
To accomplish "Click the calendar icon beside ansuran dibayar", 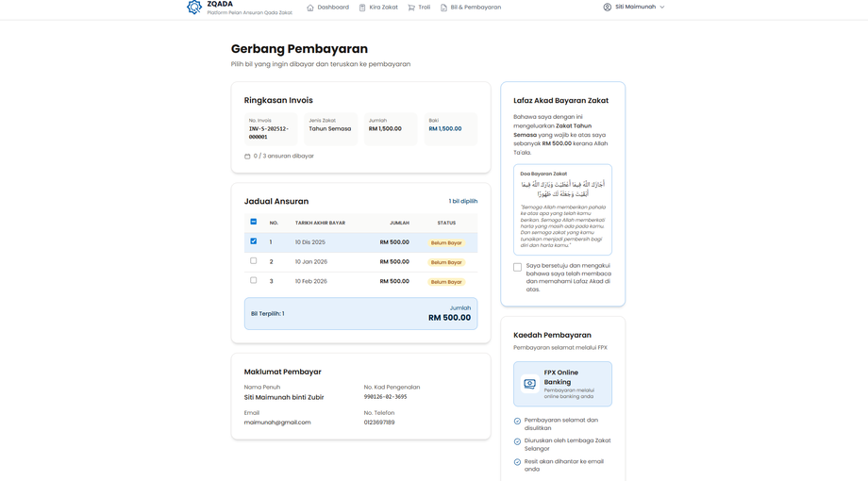I will pos(247,157).
